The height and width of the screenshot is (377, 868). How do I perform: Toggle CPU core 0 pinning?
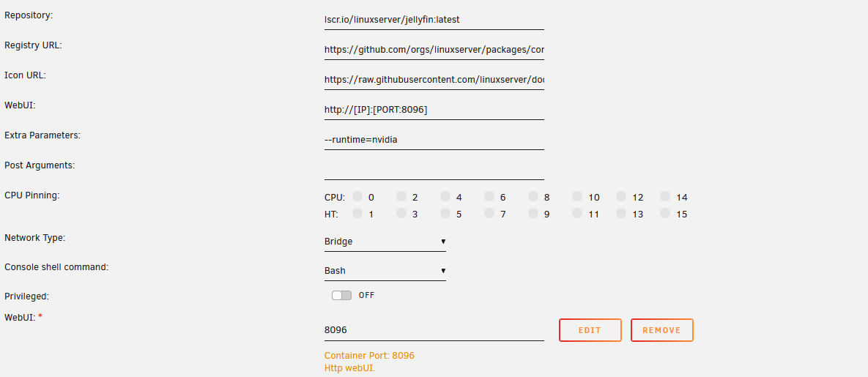[x=357, y=196]
